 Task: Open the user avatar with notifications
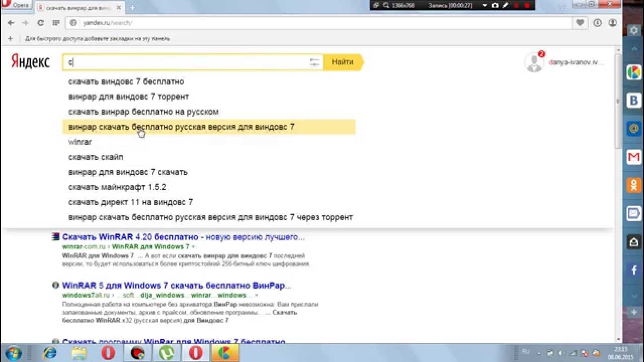pyautogui.click(x=534, y=61)
